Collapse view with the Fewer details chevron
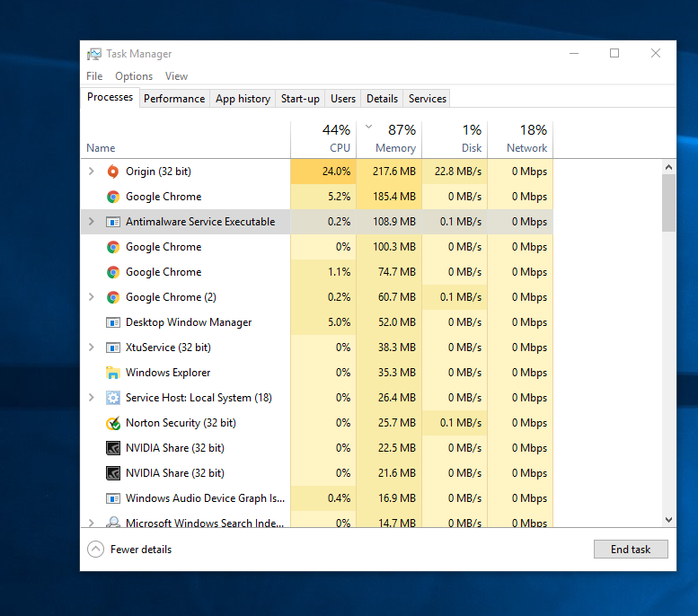Image resolution: width=698 pixels, height=616 pixels. pos(96,550)
